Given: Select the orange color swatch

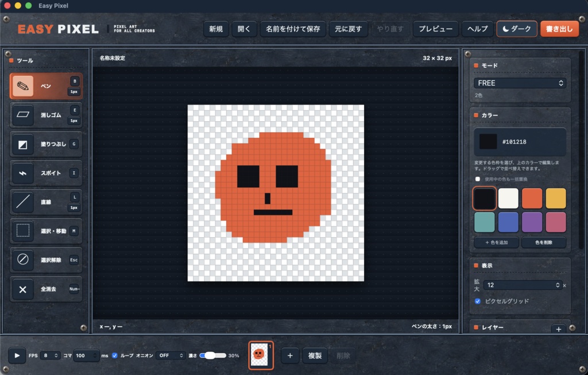Looking at the screenshot, I should click(x=532, y=198).
